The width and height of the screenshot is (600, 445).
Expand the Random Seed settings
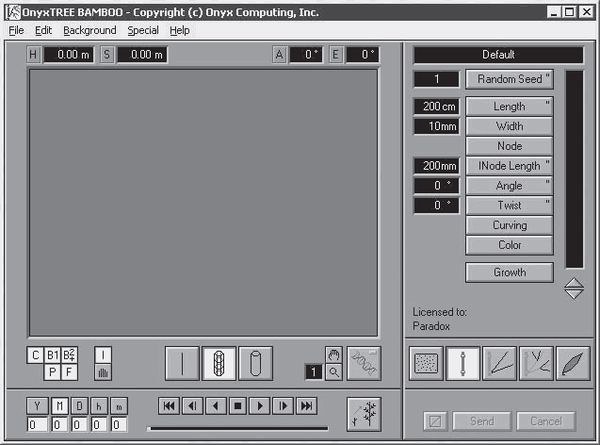point(509,79)
